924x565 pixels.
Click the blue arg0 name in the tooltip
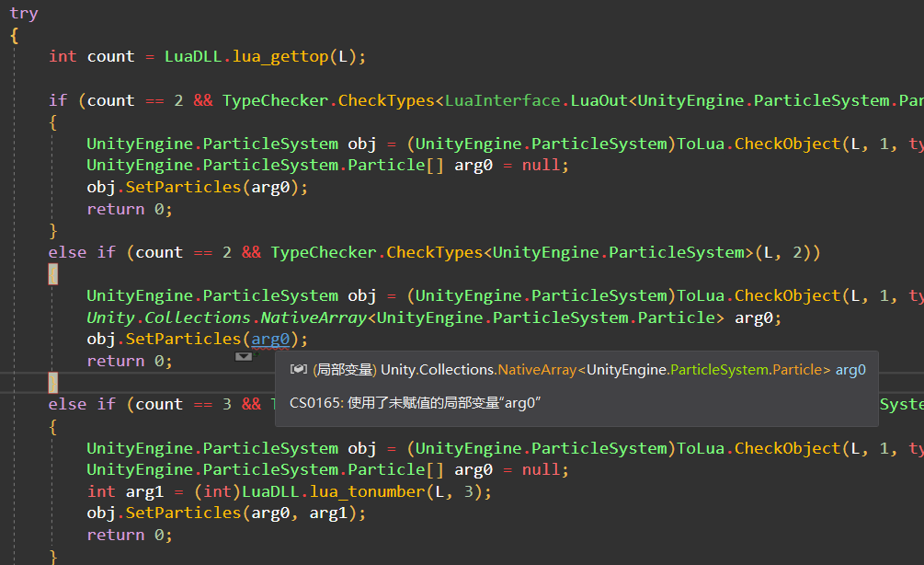(850, 370)
